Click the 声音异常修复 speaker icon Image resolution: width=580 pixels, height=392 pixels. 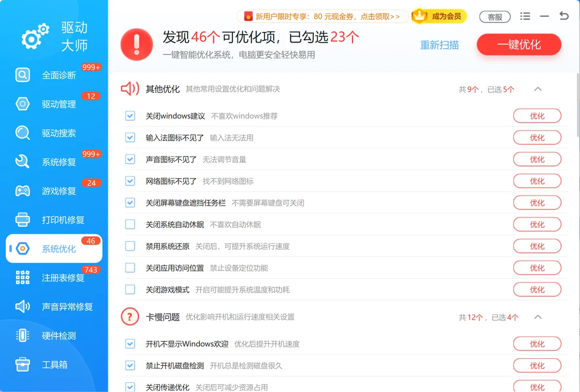(23, 307)
